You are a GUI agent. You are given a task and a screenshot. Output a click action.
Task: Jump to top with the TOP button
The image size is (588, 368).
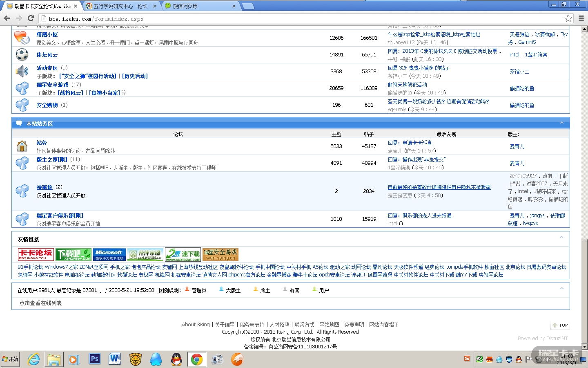point(560,325)
